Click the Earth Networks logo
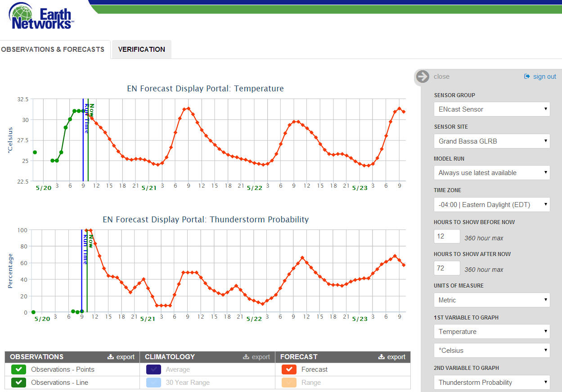562x392 pixels. 41,16
